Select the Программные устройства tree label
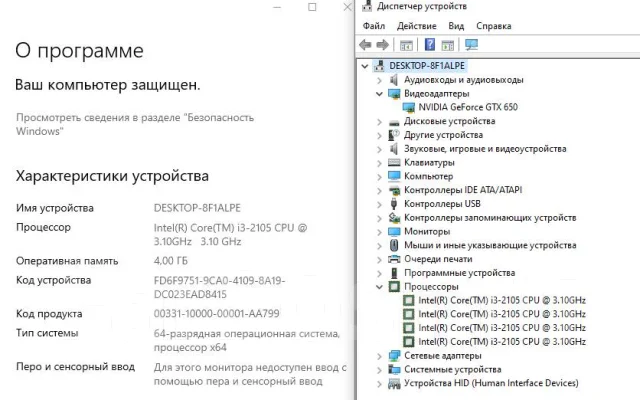The image size is (640, 400). coord(459,273)
